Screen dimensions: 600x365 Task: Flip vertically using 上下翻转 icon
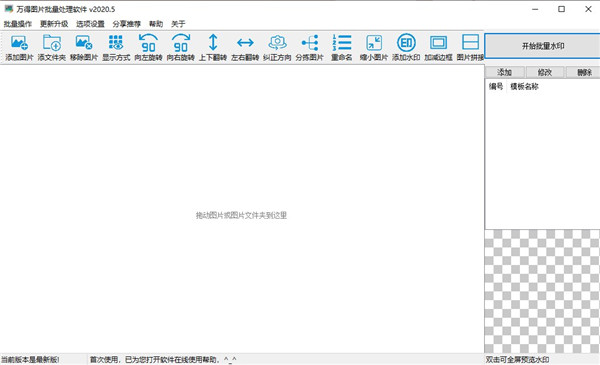213,47
